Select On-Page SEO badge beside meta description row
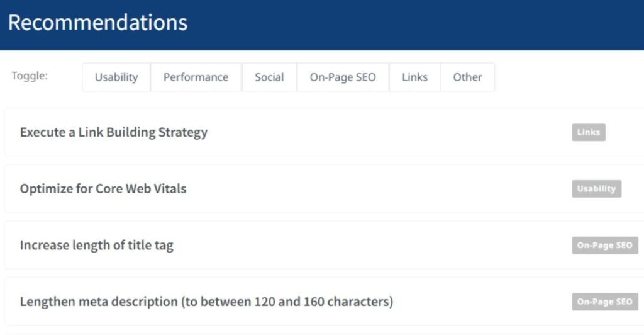The height and width of the screenshot is (335, 644). 604,302
